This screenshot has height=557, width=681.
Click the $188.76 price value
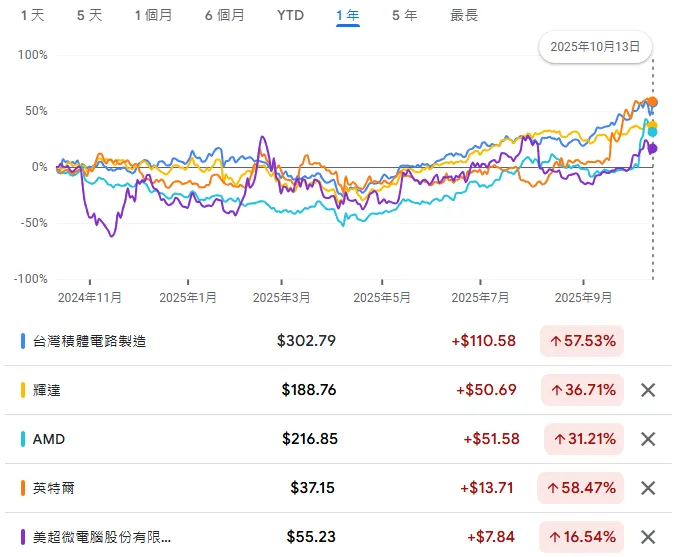click(309, 390)
